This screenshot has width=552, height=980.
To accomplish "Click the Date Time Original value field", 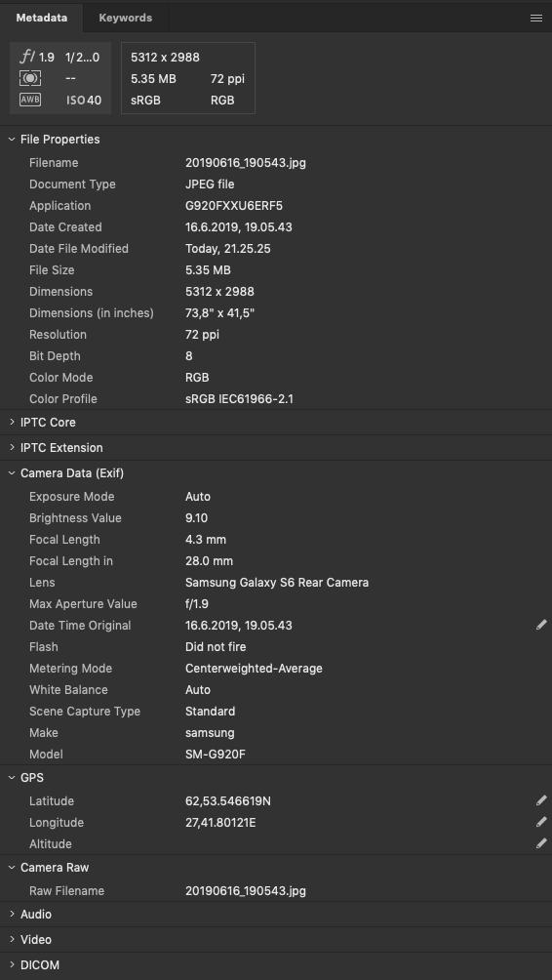I will (x=239, y=625).
